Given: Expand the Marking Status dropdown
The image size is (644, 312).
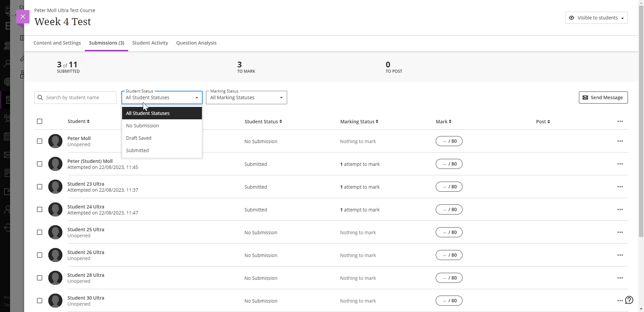Looking at the screenshot, I should coord(246,98).
